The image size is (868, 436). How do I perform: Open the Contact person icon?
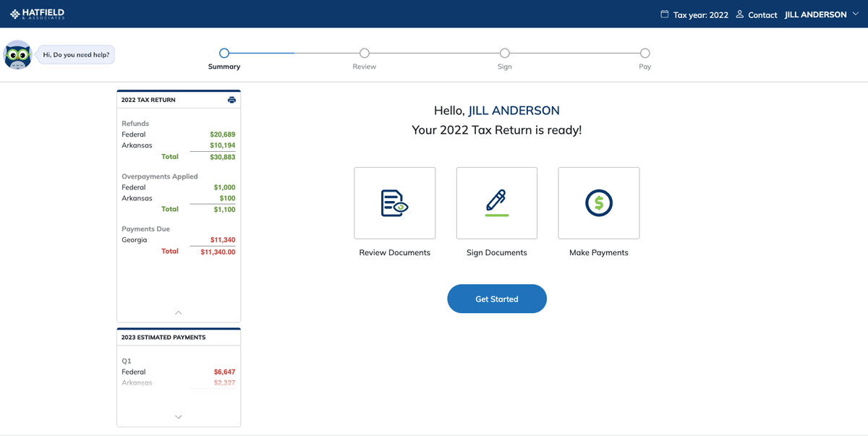(739, 14)
